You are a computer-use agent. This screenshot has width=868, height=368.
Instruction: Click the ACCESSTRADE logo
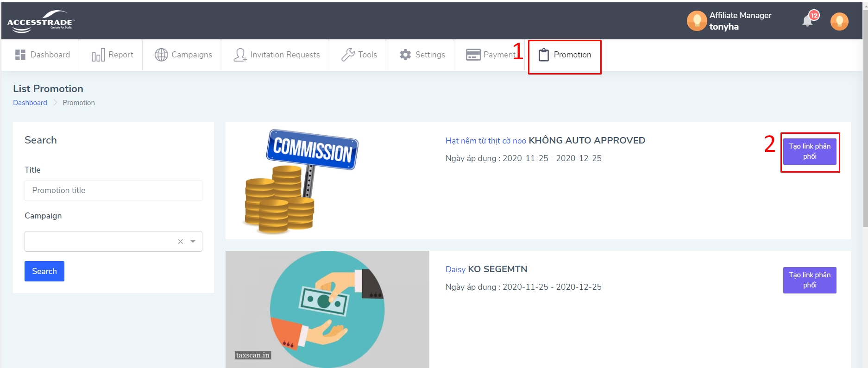pos(41,22)
